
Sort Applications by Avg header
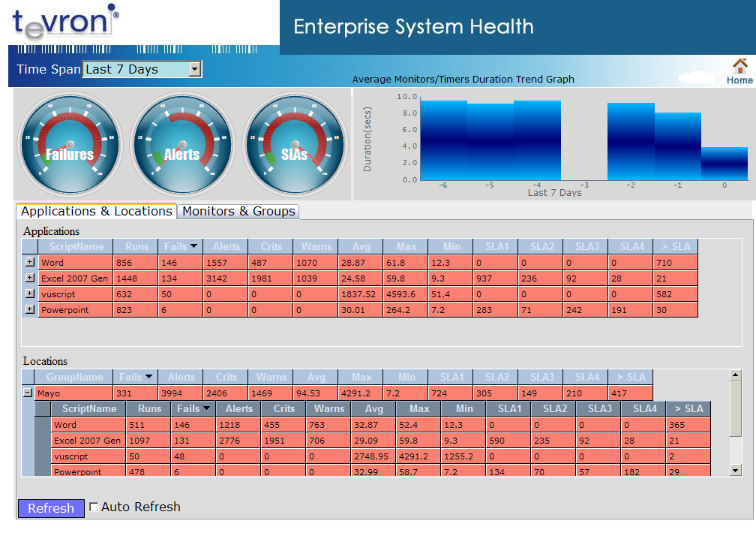361,246
